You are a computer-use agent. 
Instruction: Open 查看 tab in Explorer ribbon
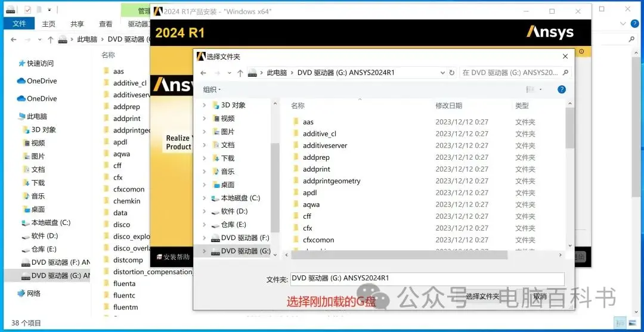[106, 24]
